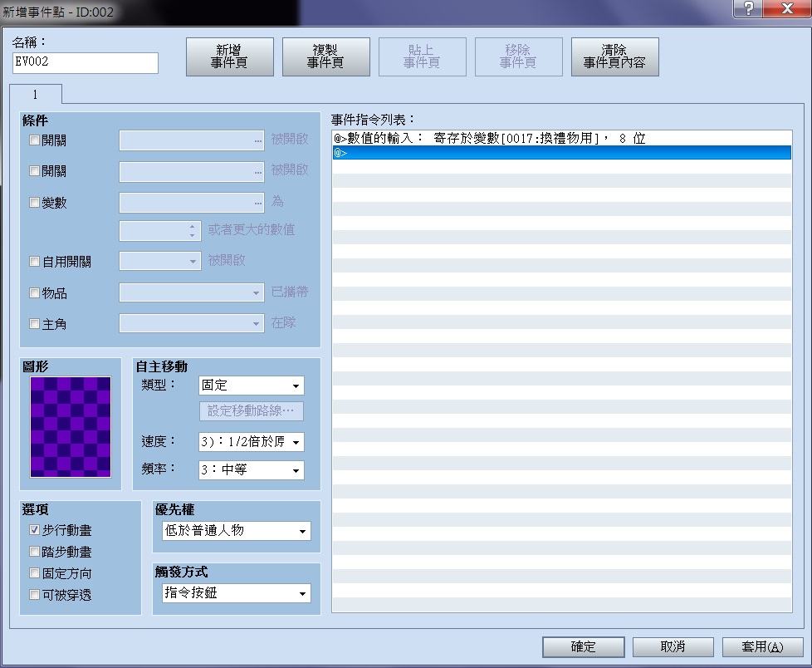Image resolution: width=812 pixels, height=668 pixels.
Task: Click the 套用(A) apply button
Action: (x=762, y=646)
